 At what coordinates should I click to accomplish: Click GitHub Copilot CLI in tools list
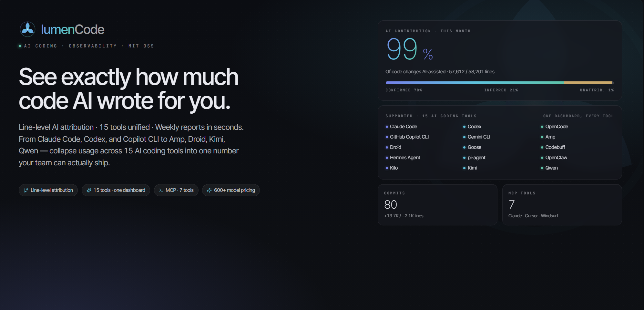(x=409, y=137)
